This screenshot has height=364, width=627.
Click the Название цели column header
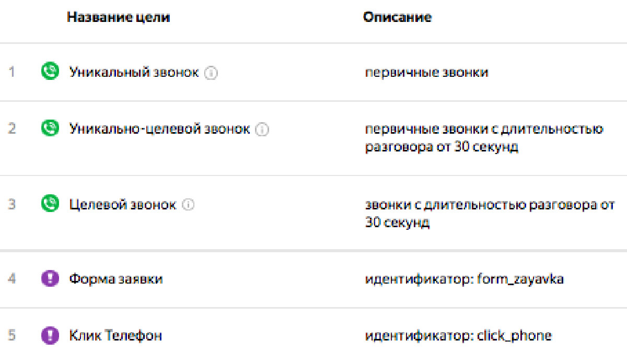pos(119,17)
